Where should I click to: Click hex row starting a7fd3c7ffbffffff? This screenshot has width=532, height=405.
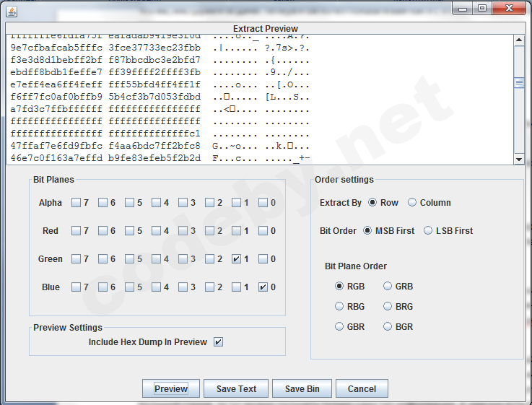160,109
